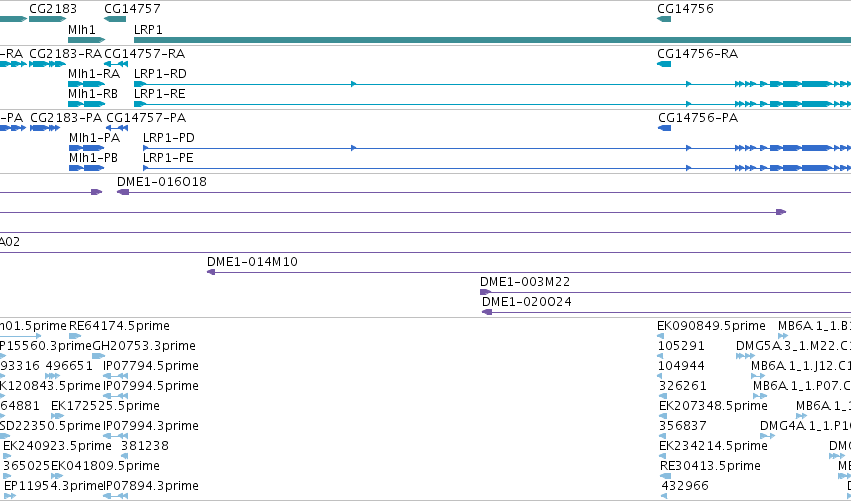Click the 432966 EST arrow
The height and width of the screenshot is (501, 851).
(x=665, y=496)
